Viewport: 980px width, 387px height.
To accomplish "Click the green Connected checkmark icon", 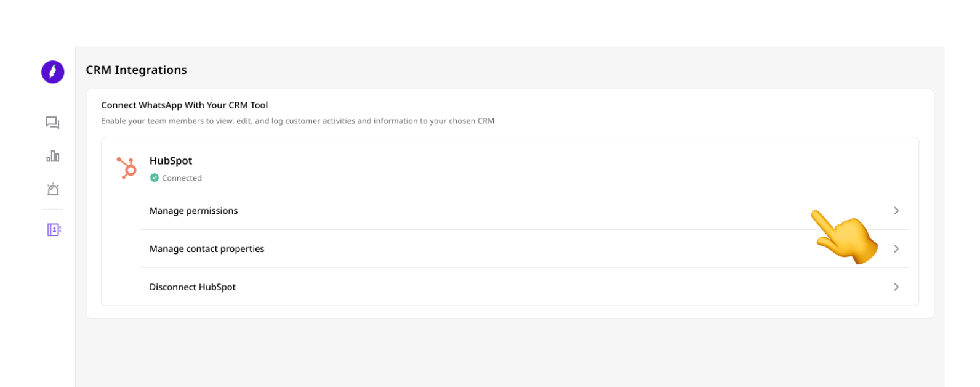I will click(x=155, y=178).
